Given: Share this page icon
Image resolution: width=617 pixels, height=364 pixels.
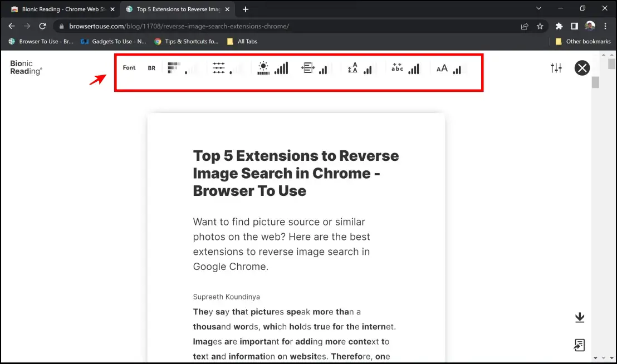Looking at the screenshot, I should click(x=525, y=26).
